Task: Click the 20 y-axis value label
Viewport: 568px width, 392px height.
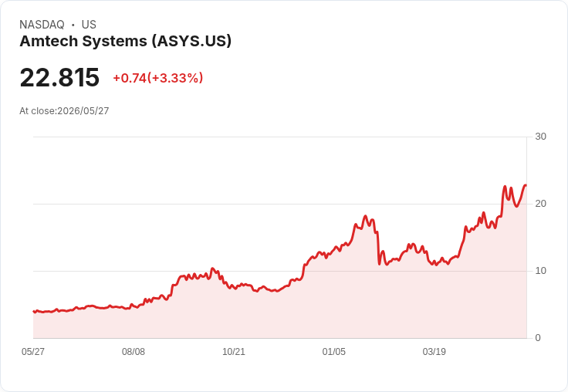Action: [540, 204]
